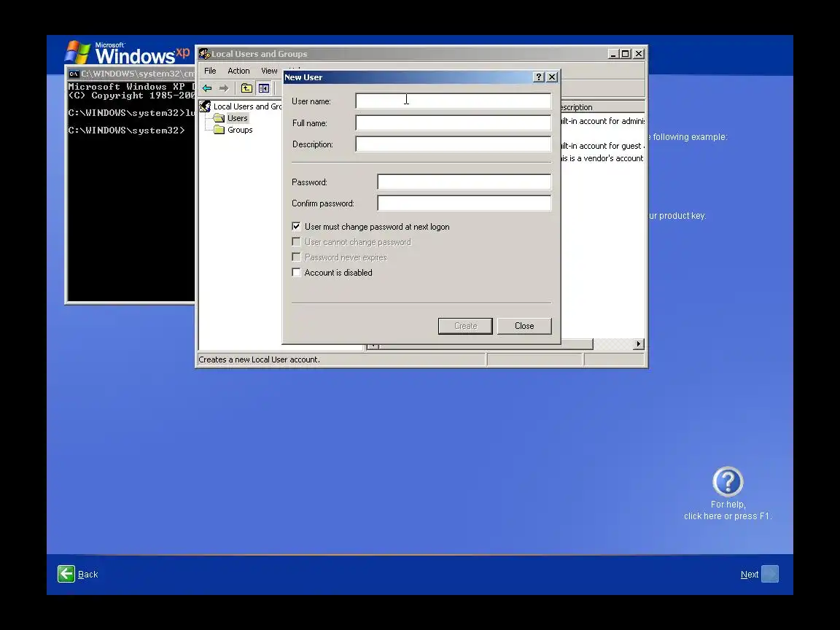840x630 pixels.
Task: Click the Back arrow in Local Users toolbar
Action: (207, 87)
